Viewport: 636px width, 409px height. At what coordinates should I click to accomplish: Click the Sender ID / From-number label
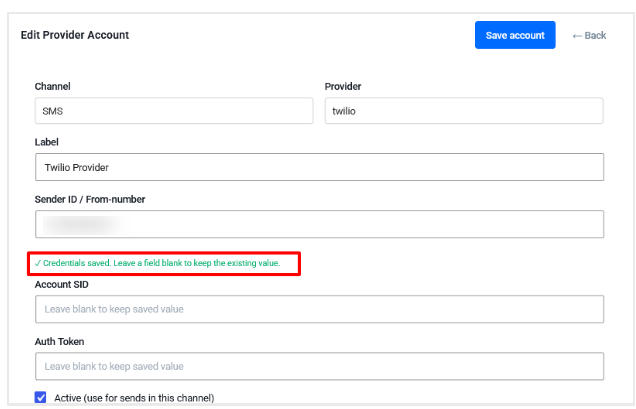coord(90,199)
